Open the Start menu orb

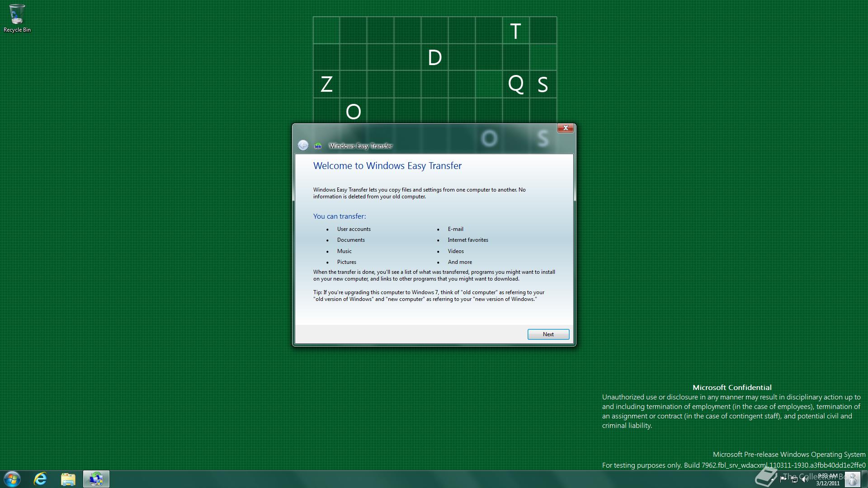pyautogui.click(x=12, y=479)
